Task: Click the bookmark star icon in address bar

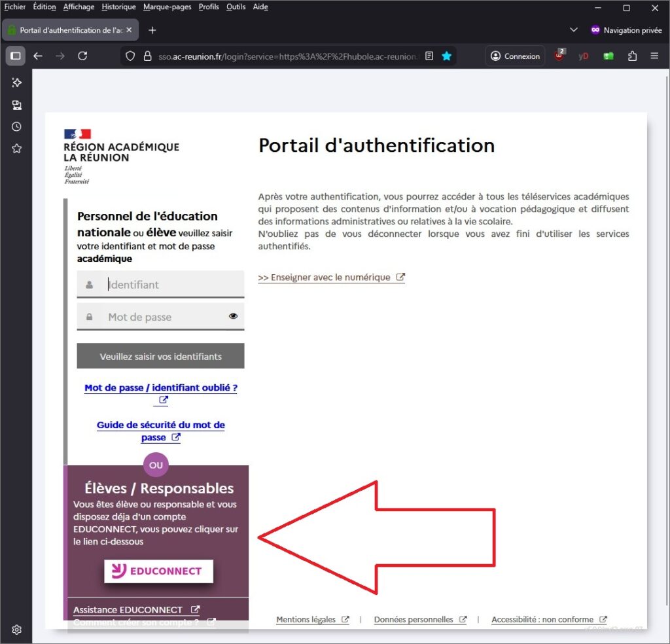Action: [447, 56]
